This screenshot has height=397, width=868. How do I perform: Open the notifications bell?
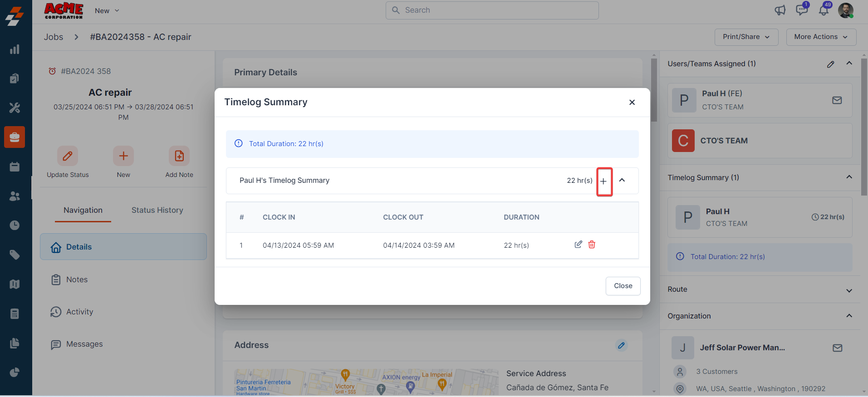click(824, 10)
